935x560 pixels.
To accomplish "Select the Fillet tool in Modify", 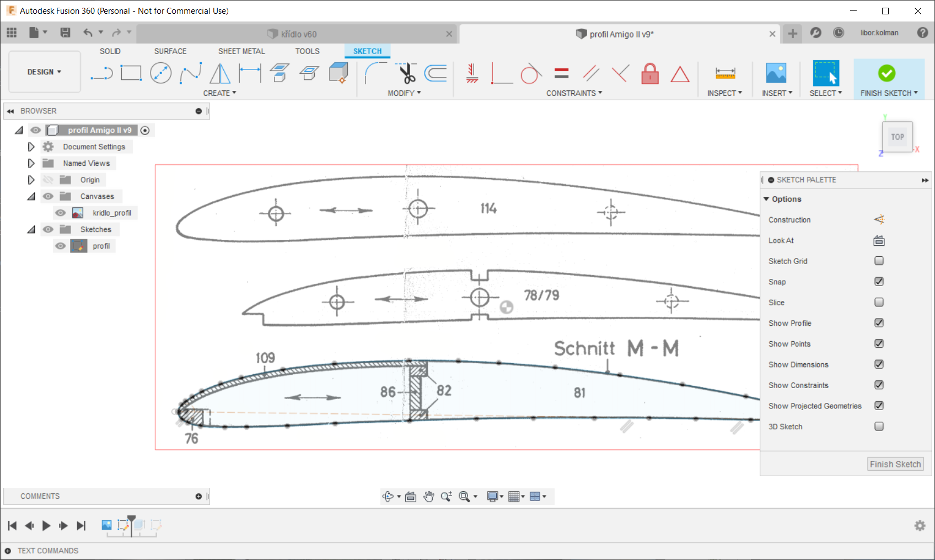I will point(376,73).
